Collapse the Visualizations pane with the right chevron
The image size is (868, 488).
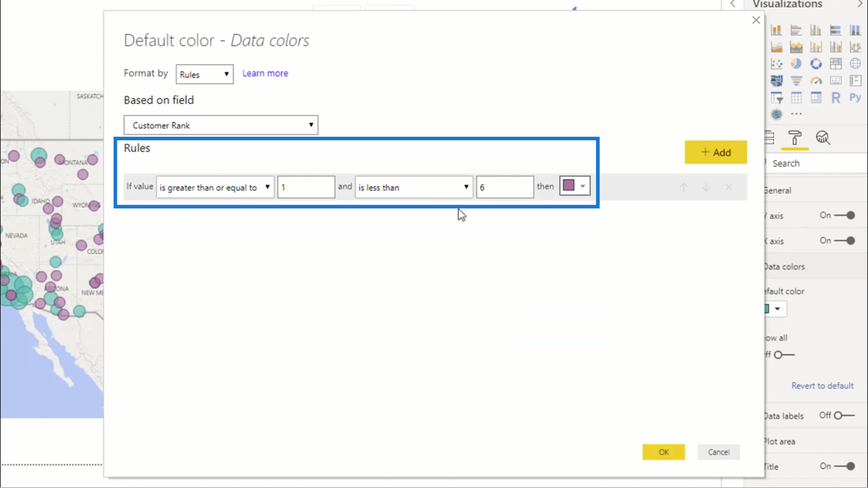860,4
